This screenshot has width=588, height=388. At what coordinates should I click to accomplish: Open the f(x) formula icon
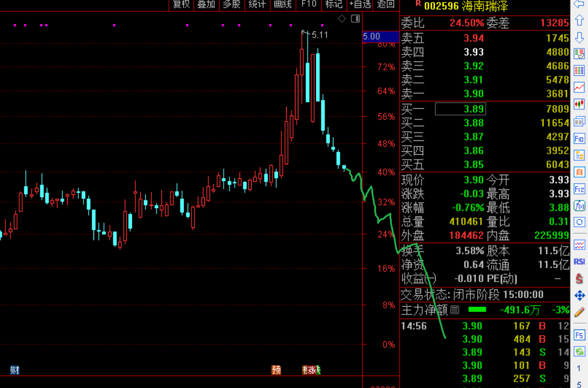tap(579, 206)
